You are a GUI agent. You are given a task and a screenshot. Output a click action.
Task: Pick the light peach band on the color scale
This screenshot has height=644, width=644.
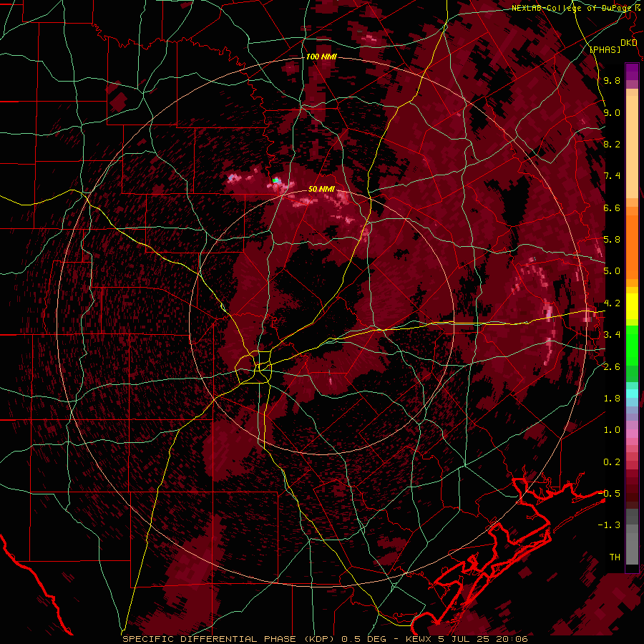(x=632, y=148)
